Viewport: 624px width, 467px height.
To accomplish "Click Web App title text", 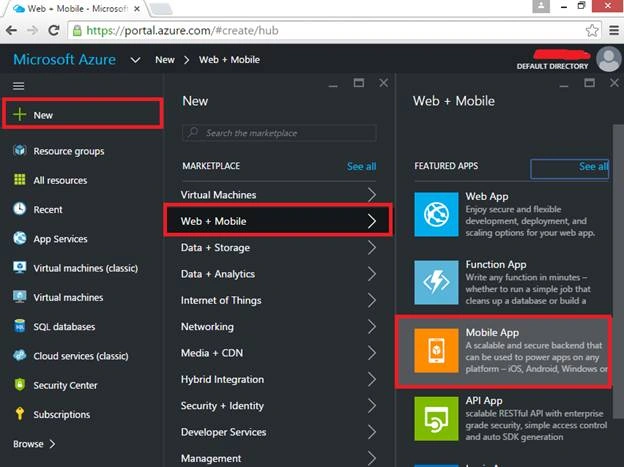I will 487,196.
